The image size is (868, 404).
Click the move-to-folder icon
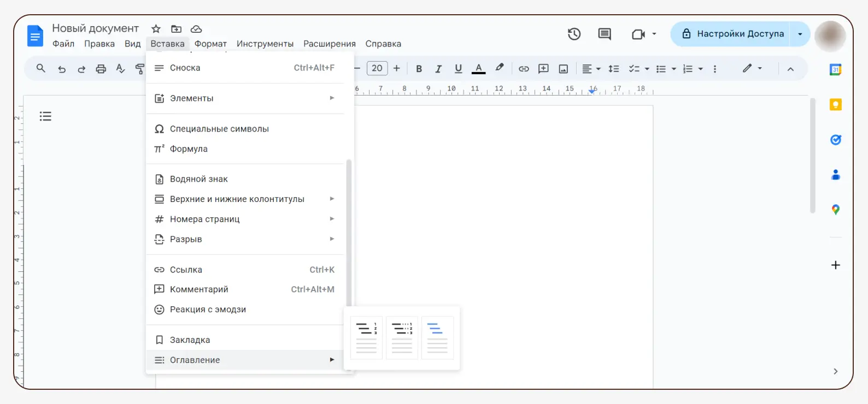coord(176,29)
